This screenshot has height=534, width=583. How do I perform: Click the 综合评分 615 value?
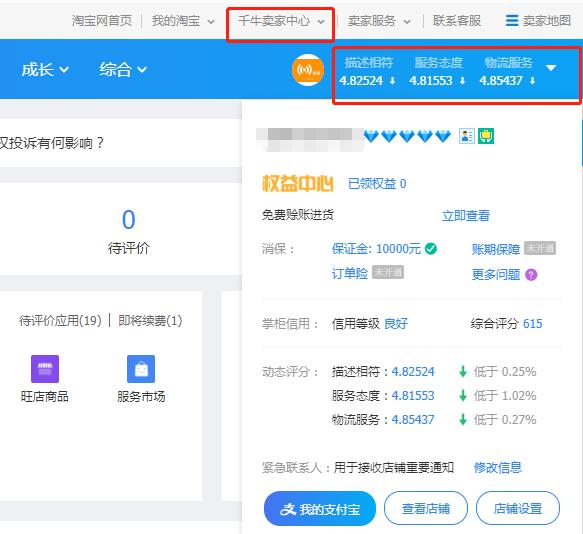point(532,324)
